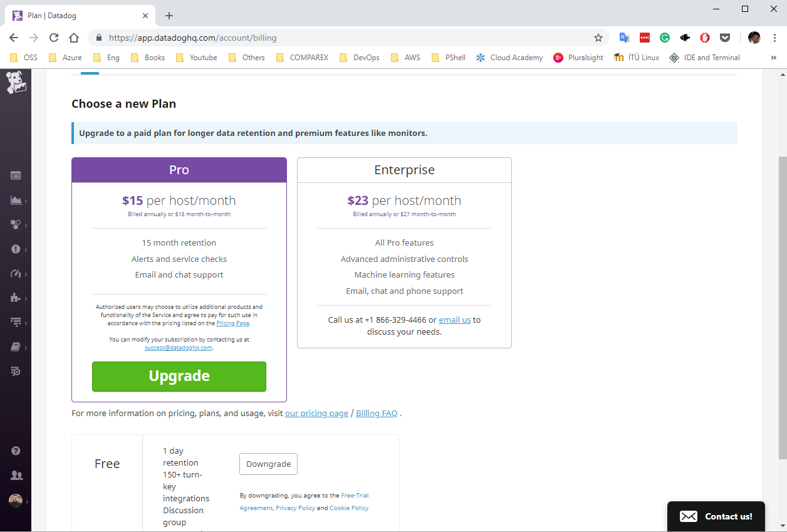The image size is (787, 532).
Task: Open the Notebooks icon in the sidebar
Action: tap(16, 347)
